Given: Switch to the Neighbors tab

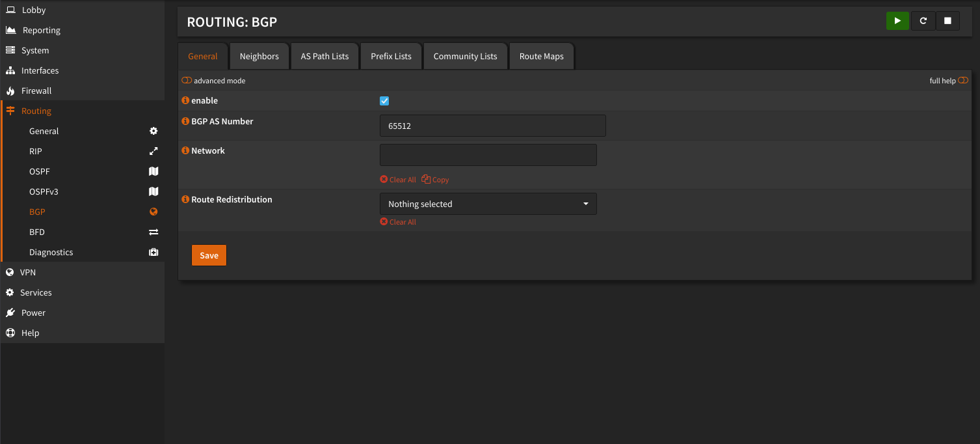Looking at the screenshot, I should (259, 56).
